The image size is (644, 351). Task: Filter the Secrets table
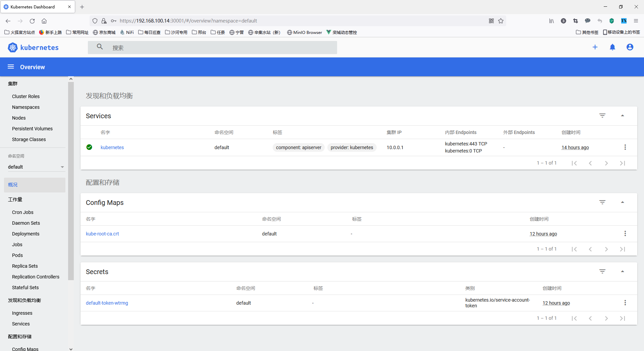point(602,271)
